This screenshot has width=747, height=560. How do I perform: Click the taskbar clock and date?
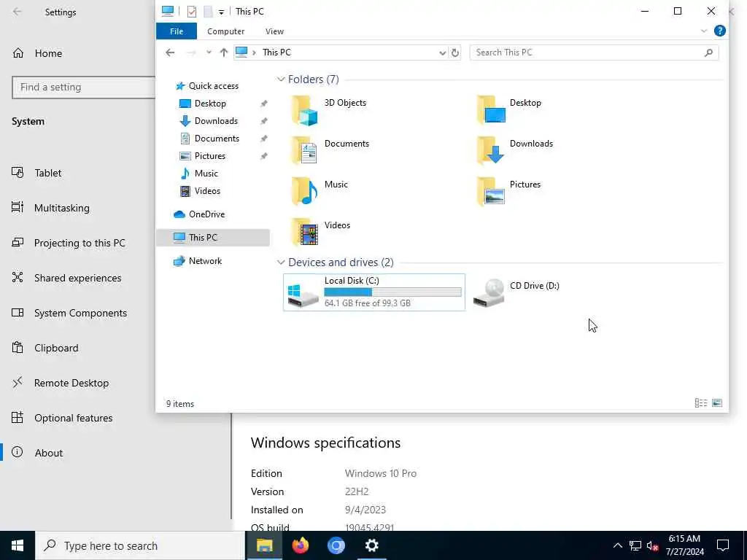click(684, 545)
